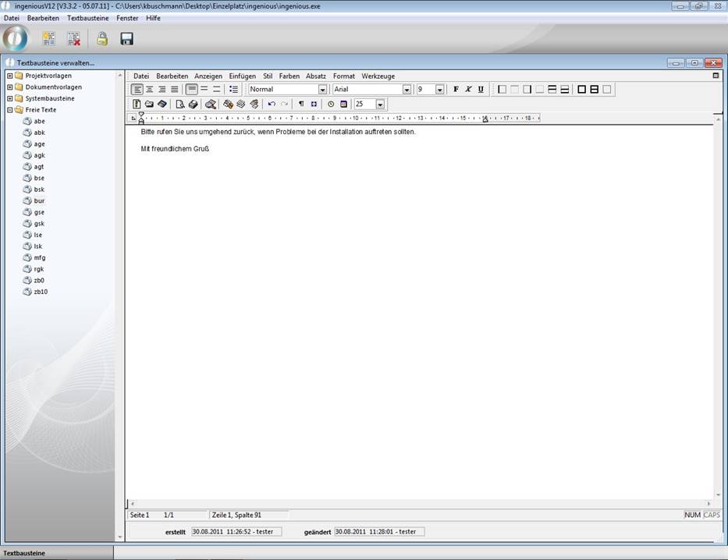
Task: Enable center text alignment
Action: pos(150,90)
